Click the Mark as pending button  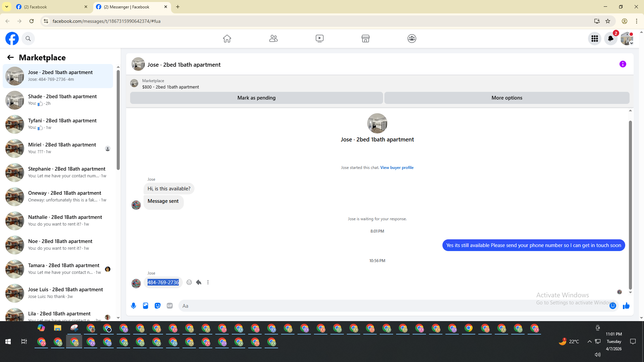point(257,98)
